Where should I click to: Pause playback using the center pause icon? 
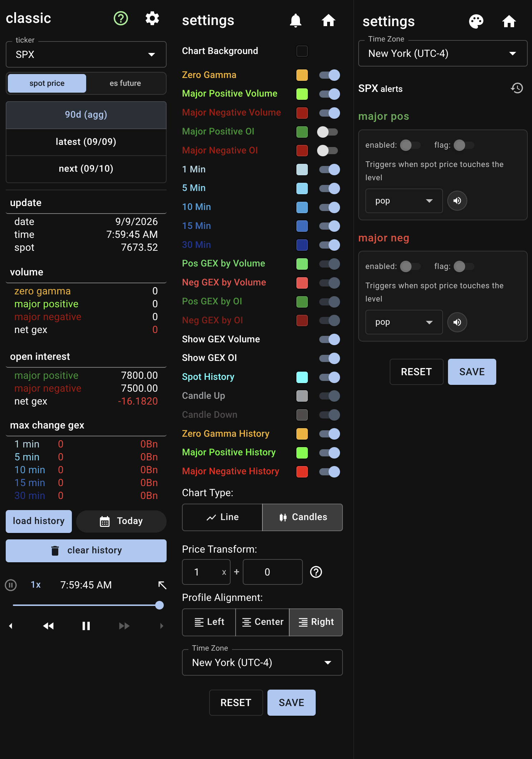86,626
